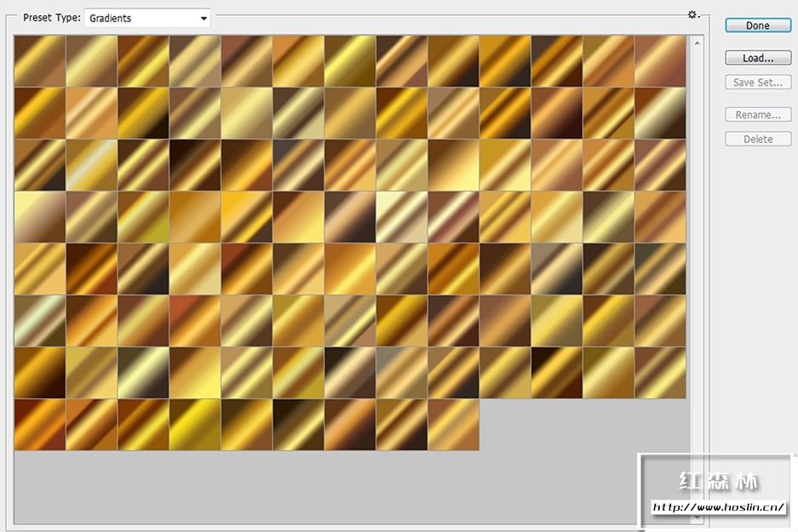Select the first gradient swatch in the bottom row
The height and width of the screenshot is (532, 798).
(40, 425)
